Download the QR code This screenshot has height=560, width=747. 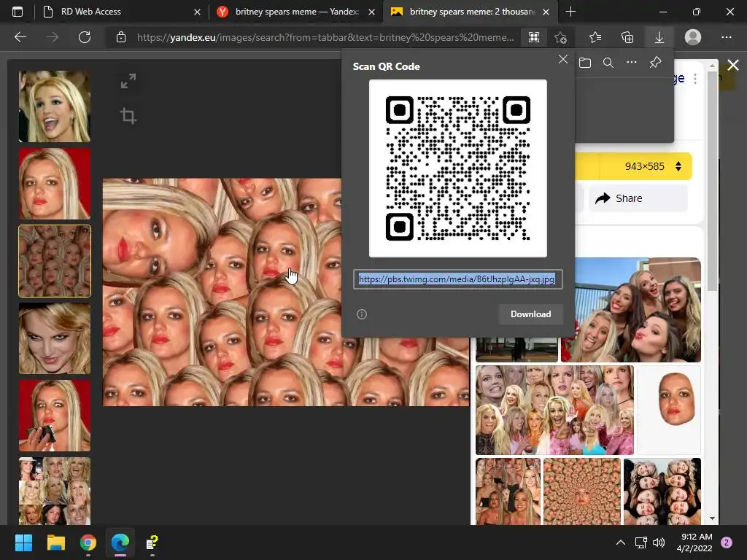pyautogui.click(x=531, y=314)
